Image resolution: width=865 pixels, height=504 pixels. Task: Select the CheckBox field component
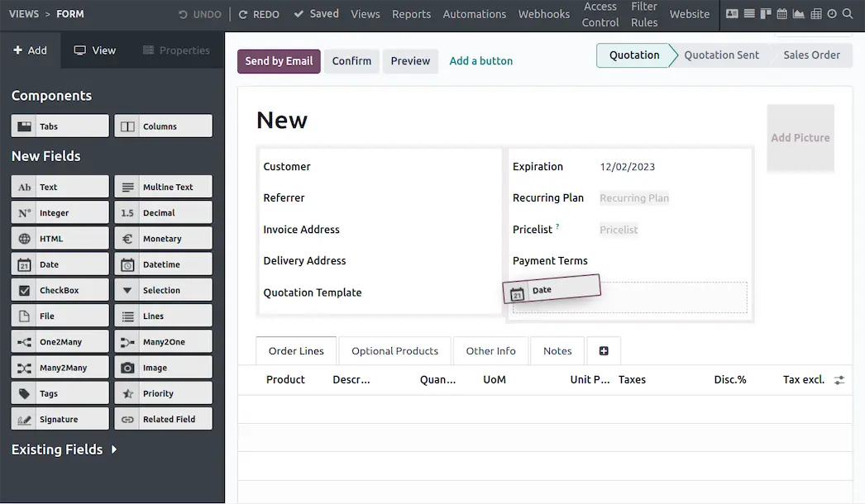pyautogui.click(x=59, y=289)
